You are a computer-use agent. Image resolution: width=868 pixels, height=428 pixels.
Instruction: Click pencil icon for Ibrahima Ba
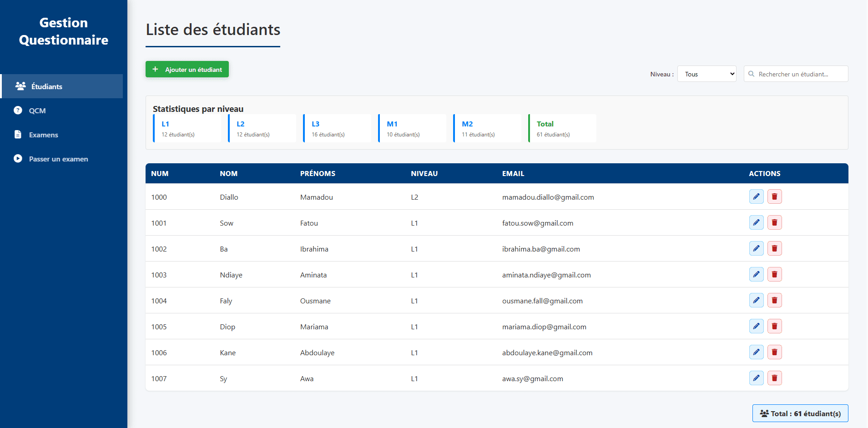point(756,248)
